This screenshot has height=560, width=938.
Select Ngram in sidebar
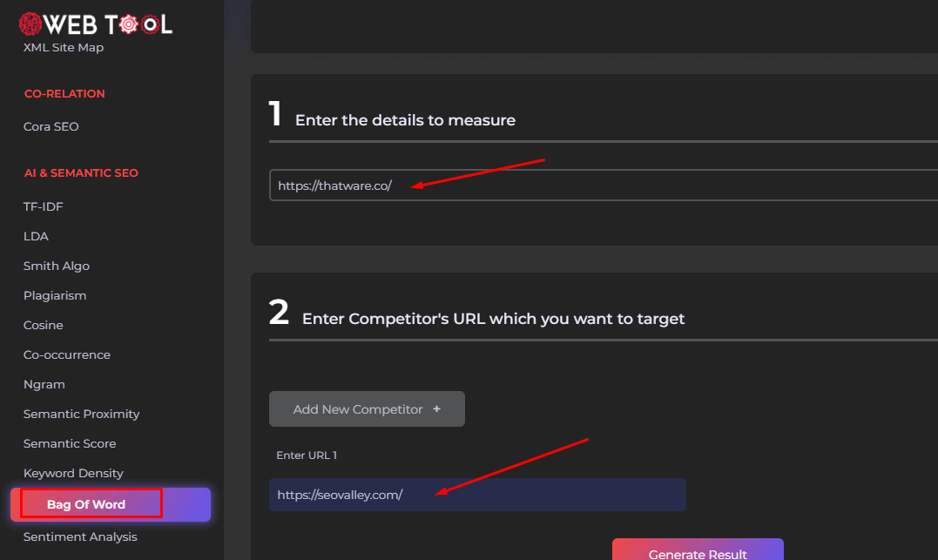[x=44, y=384]
